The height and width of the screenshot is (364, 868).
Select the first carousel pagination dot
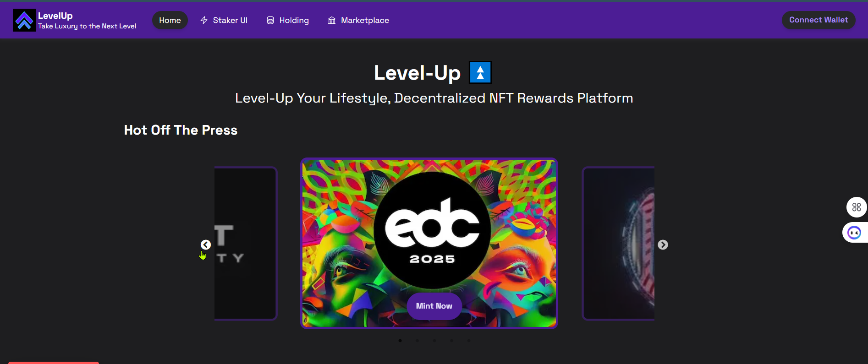click(x=400, y=341)
